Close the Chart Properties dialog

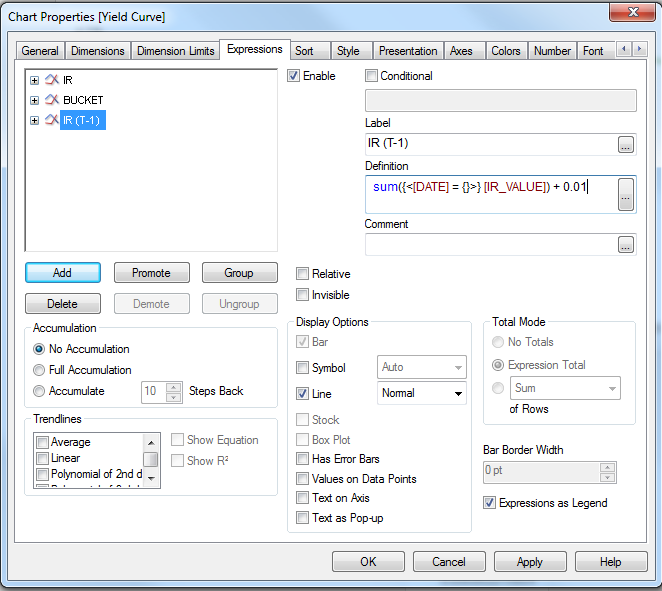click(x=632, y=12)
